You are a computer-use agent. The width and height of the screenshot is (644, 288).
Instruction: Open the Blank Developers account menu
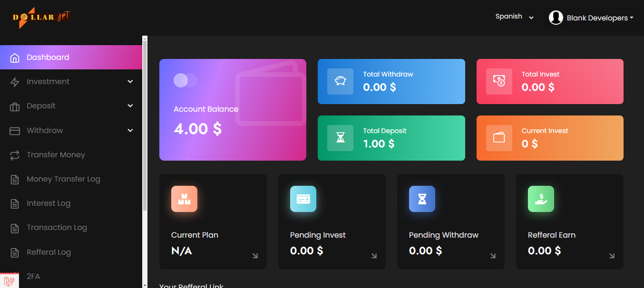pyautogui.click(x=600, y=18)
